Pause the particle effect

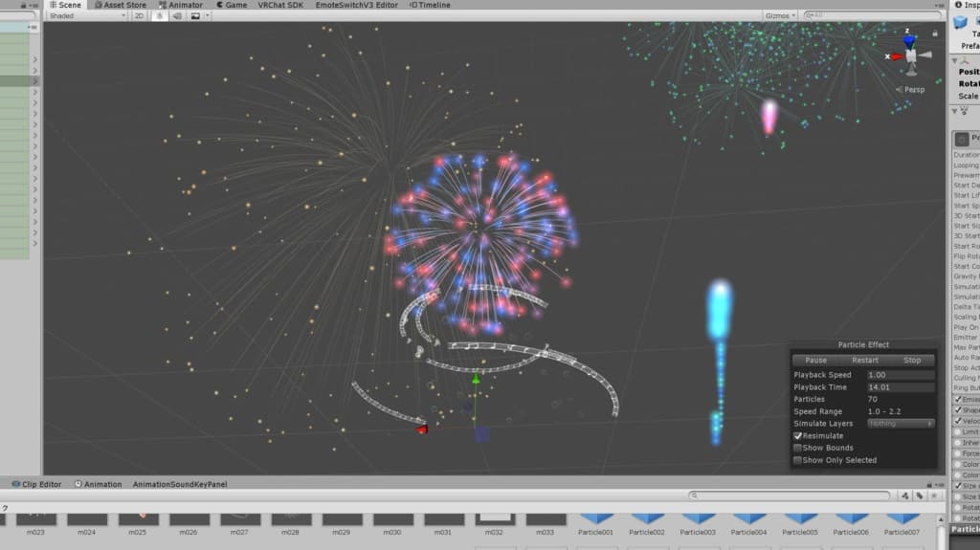pos(816,361)
